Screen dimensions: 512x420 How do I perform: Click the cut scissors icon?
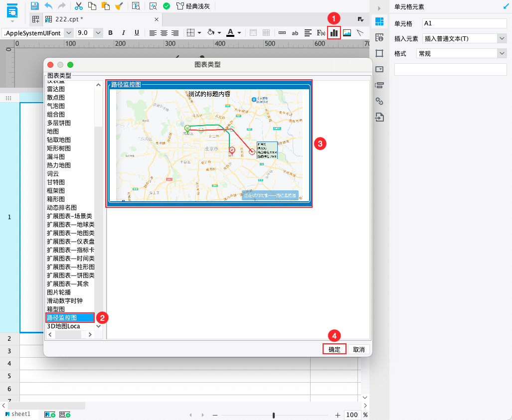point(78,6)
